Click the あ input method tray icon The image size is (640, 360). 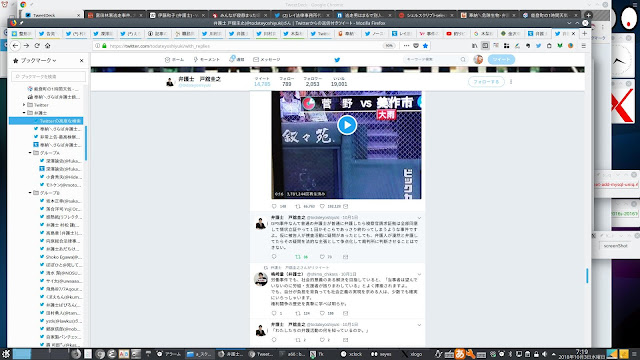pyautogui.click(x=460, y=354)
